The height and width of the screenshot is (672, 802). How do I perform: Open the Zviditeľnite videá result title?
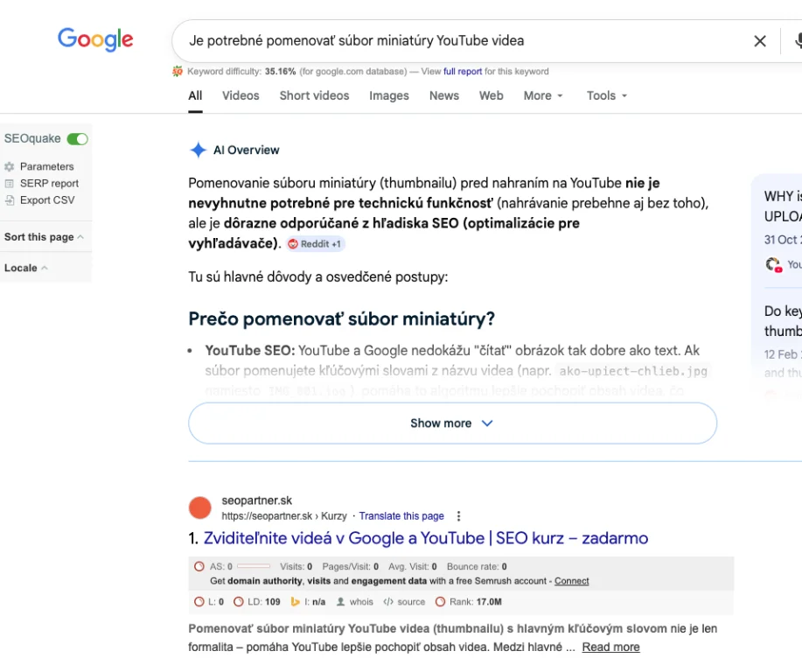coord(425,538)
